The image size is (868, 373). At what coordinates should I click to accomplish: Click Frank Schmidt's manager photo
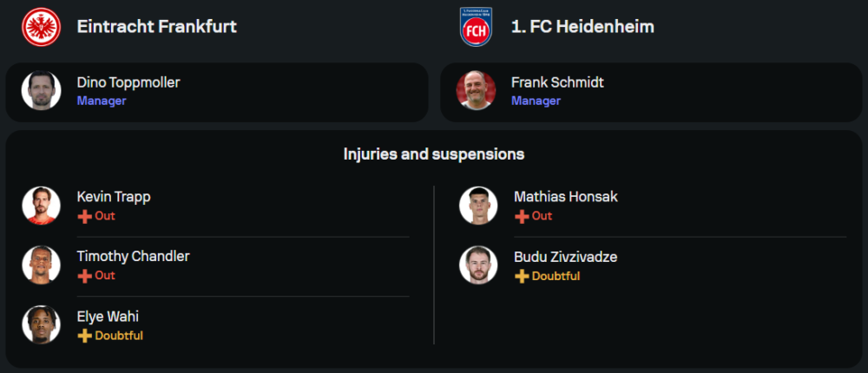[x=477, y=91]
